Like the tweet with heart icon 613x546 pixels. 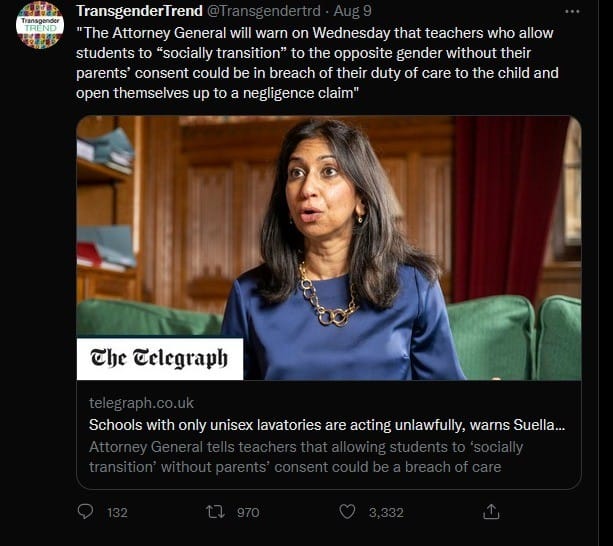point(347,512)
